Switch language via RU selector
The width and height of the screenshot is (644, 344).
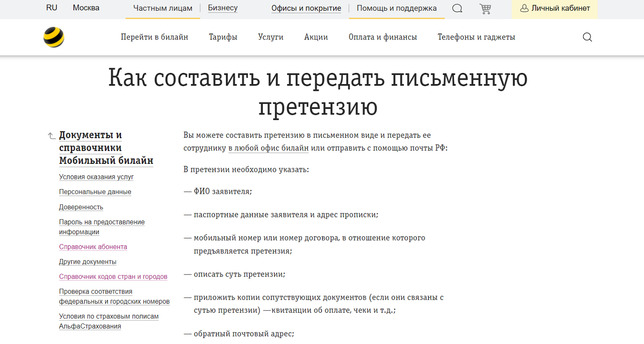[52, 8]
